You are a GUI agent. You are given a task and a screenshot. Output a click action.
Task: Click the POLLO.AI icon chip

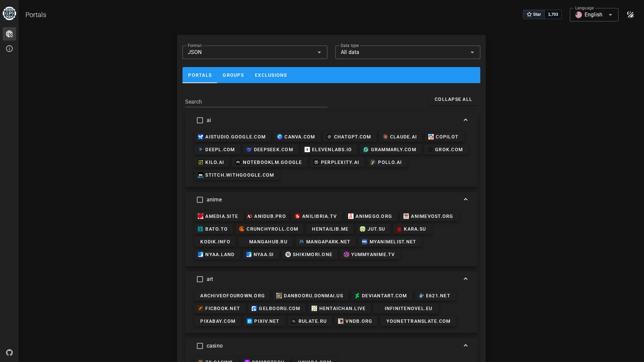pyautogui.click(x=387, y=162)
